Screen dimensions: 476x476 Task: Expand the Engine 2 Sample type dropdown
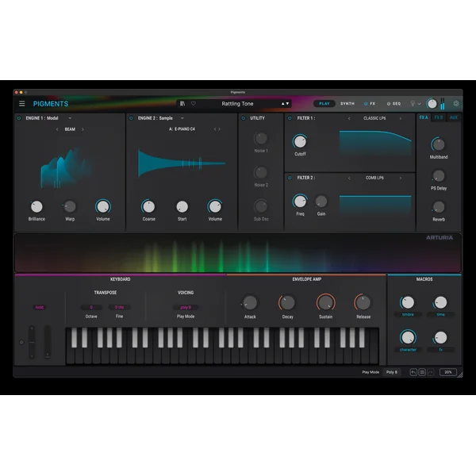tap(182, 118)
